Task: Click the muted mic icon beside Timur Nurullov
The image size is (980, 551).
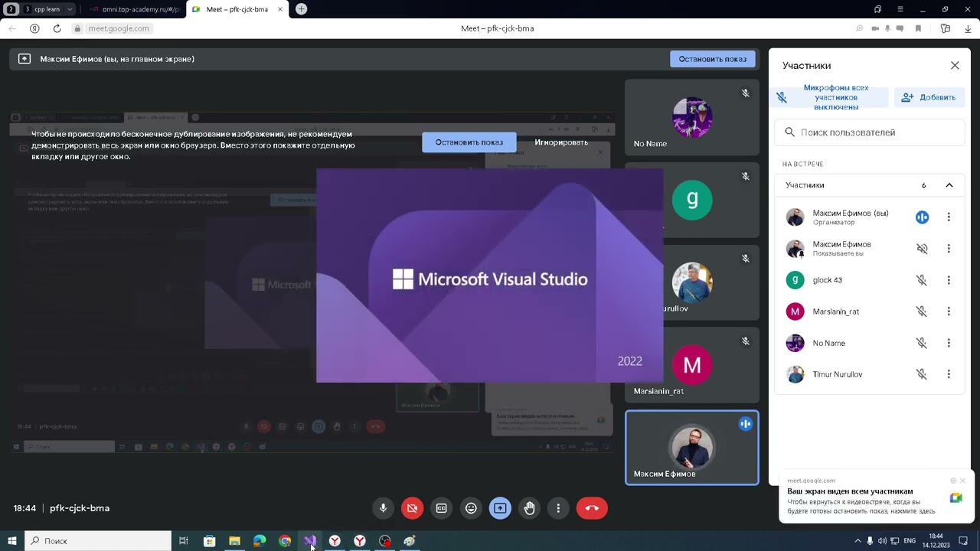Action: 922,374
